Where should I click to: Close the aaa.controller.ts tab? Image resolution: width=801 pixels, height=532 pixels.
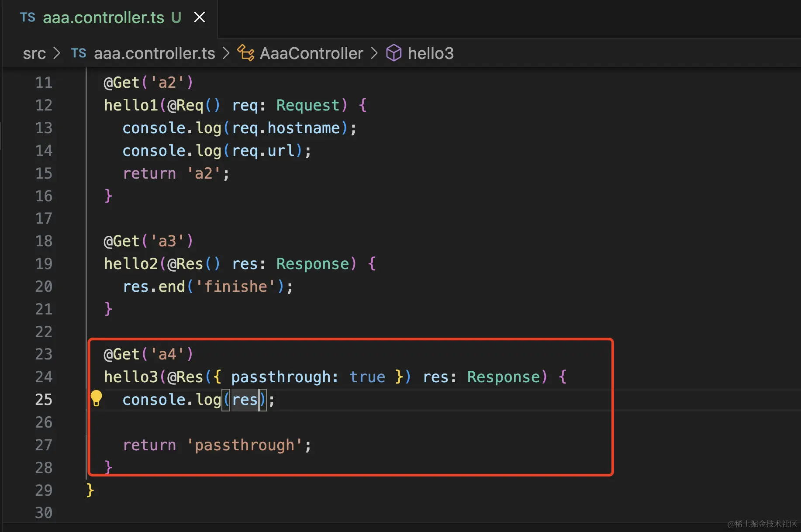(200, 17)
